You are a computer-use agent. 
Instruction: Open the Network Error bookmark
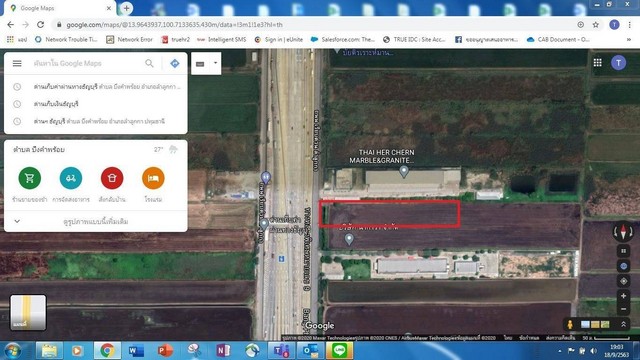pyautogui.click(x=129, y=40)
